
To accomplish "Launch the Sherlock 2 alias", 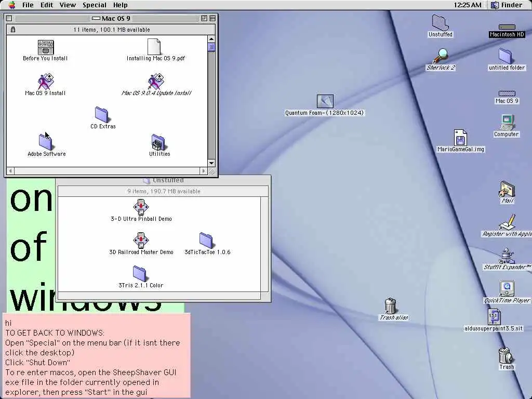I will coord(441,56).
